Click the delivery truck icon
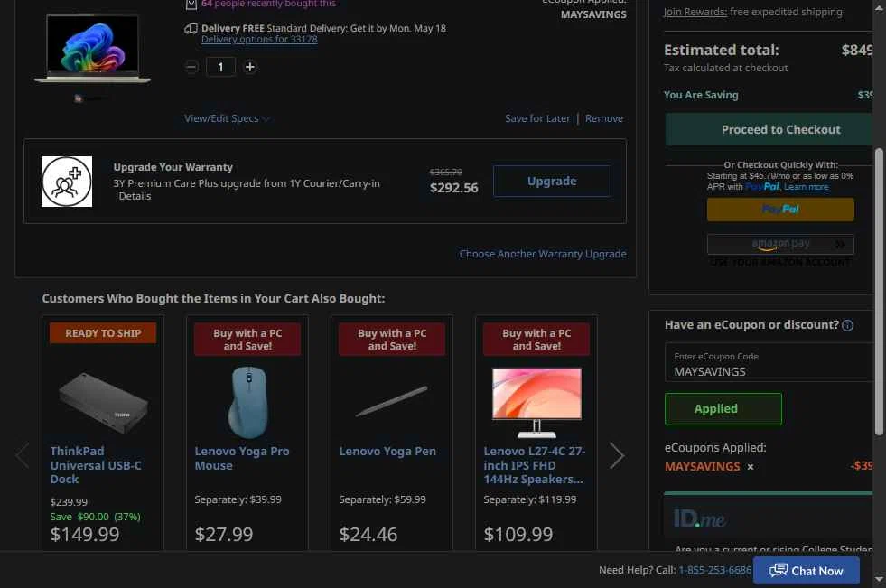The width and height of the screenshot is (886, 588). (191, 29)
